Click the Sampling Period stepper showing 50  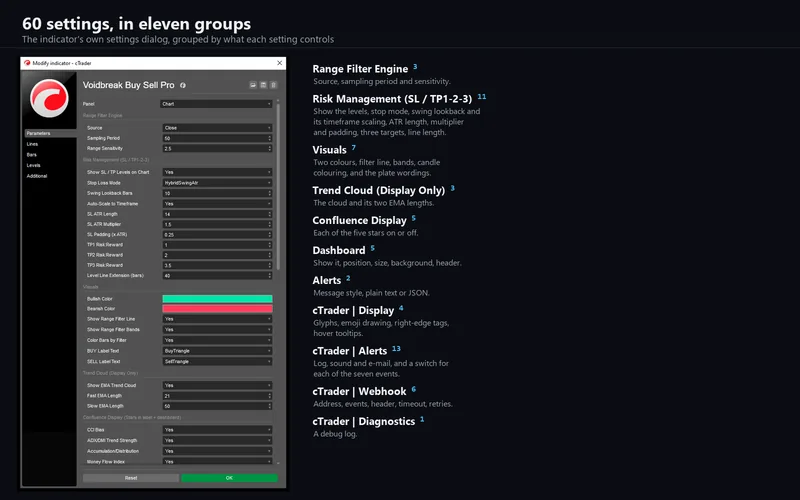tap(217, 138)
